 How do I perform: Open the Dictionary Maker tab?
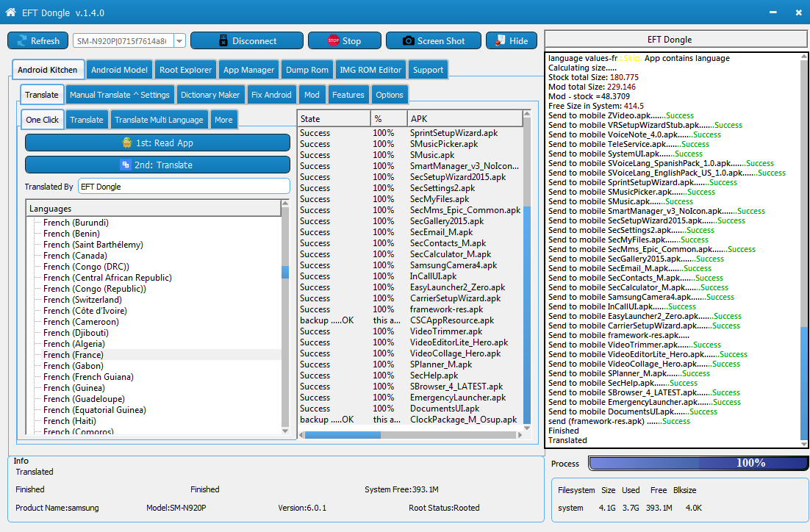click(x=210, y=95)
